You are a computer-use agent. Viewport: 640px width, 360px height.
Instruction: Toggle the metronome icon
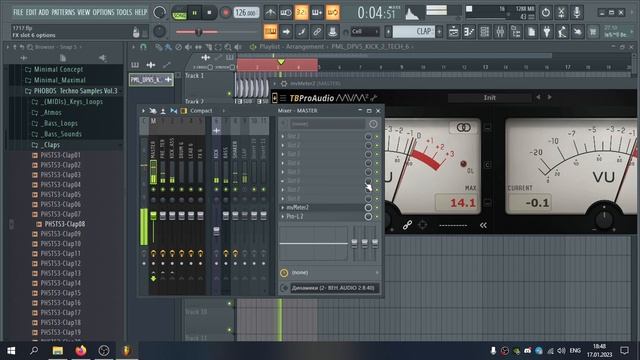click(270, 13)
